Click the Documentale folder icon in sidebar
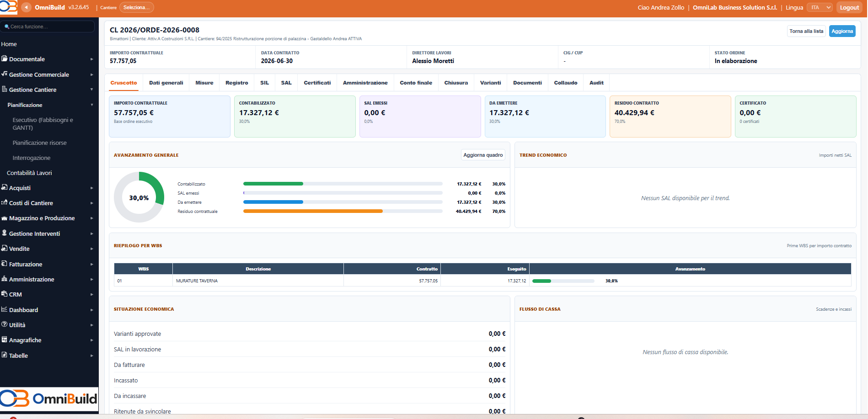The image size is (868, 419). (x=4, y=58)
